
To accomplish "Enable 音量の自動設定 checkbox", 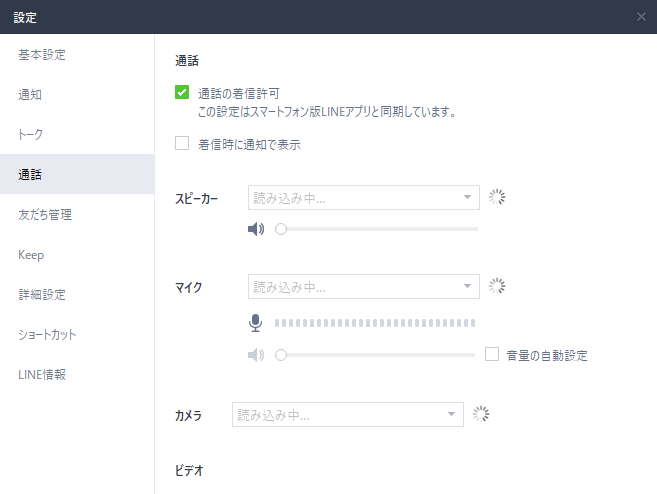I will pos(492,354).
